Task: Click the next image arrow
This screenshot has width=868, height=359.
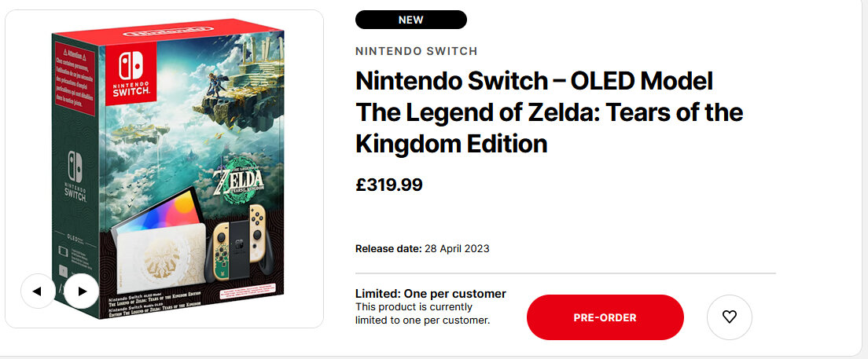Action: coord(81,291)
